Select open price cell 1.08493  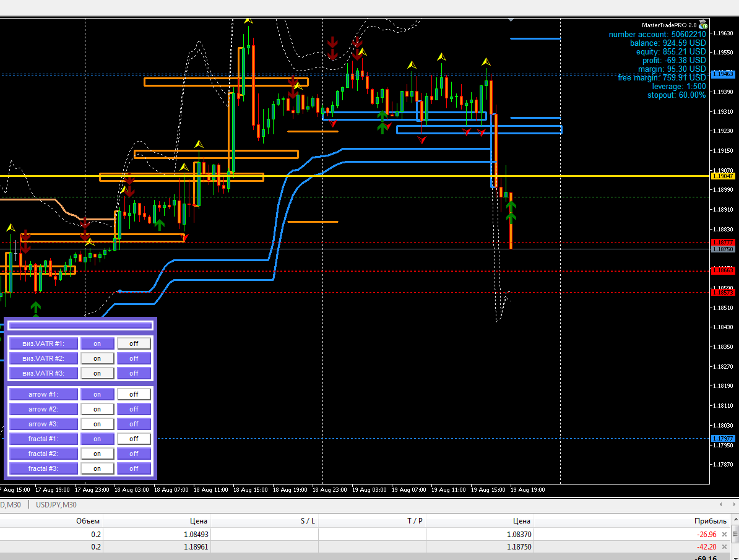pos(196,535)
